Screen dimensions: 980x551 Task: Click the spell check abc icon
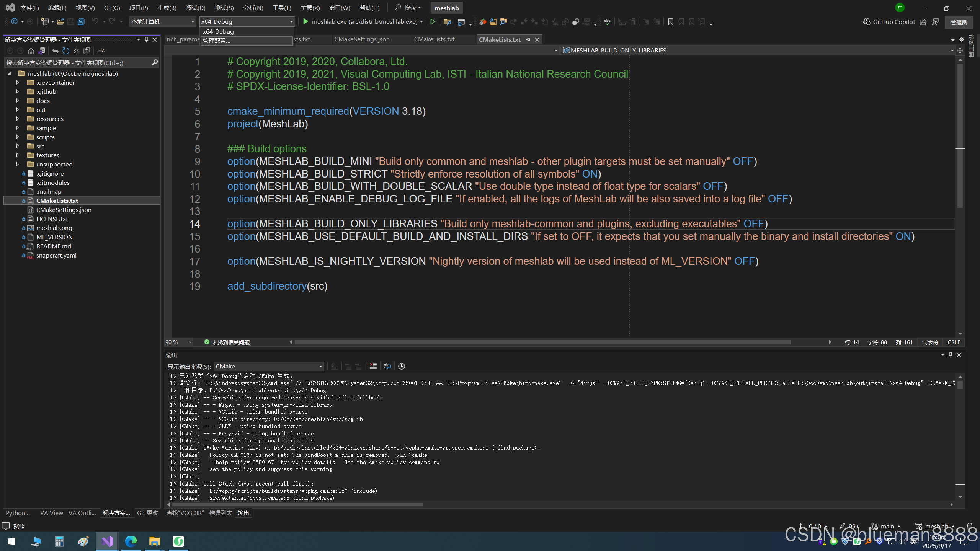click(607, 22)
